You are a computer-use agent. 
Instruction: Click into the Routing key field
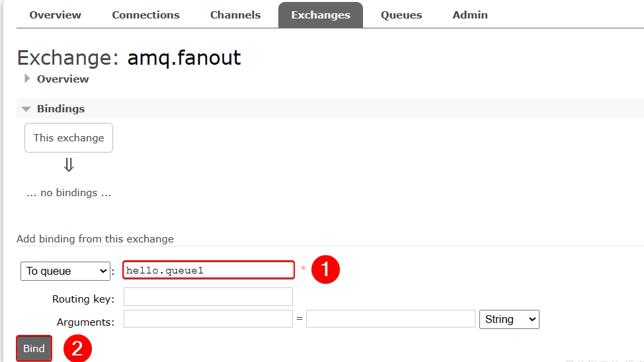coord(208,297)
